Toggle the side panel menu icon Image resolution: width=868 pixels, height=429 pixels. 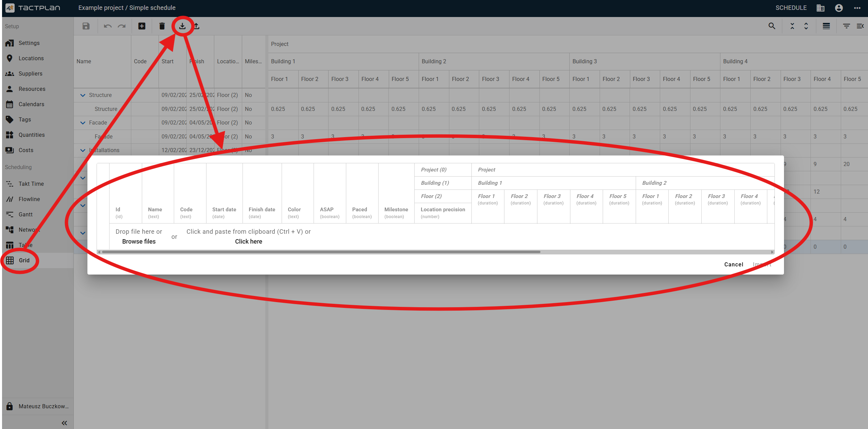point(860,26)
